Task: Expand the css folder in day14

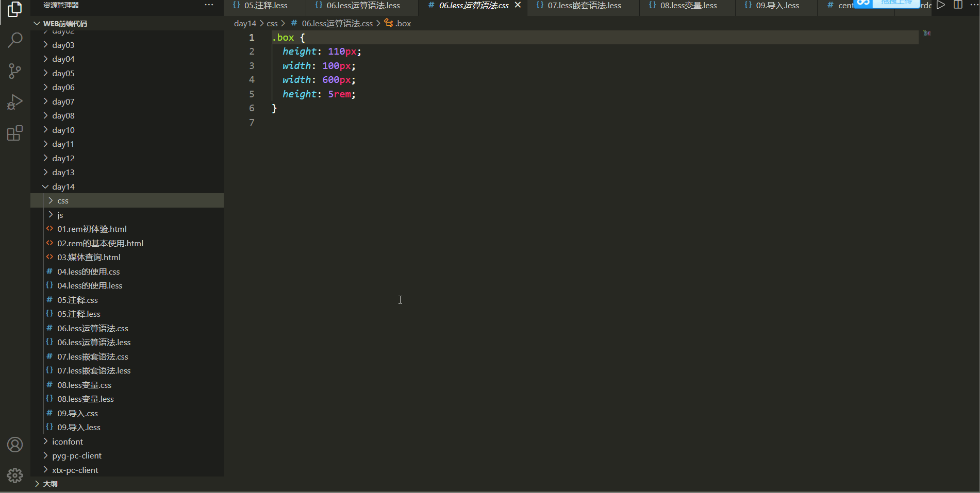Action: point(127,200)
